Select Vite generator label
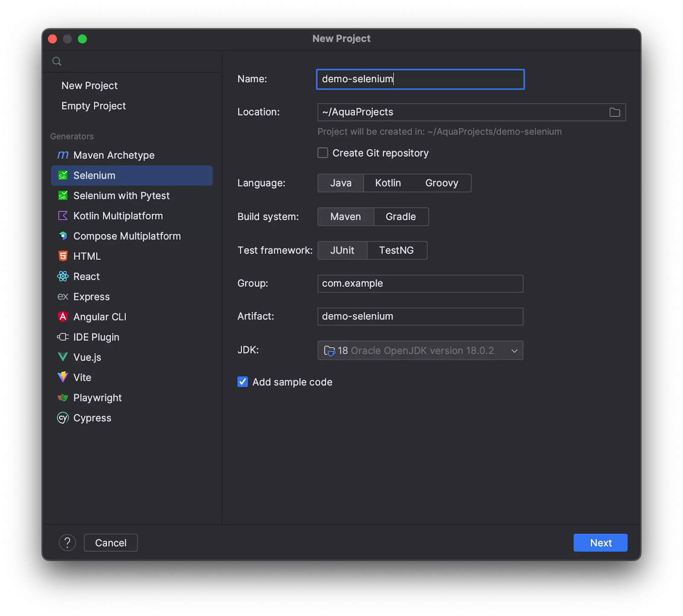 82,378
